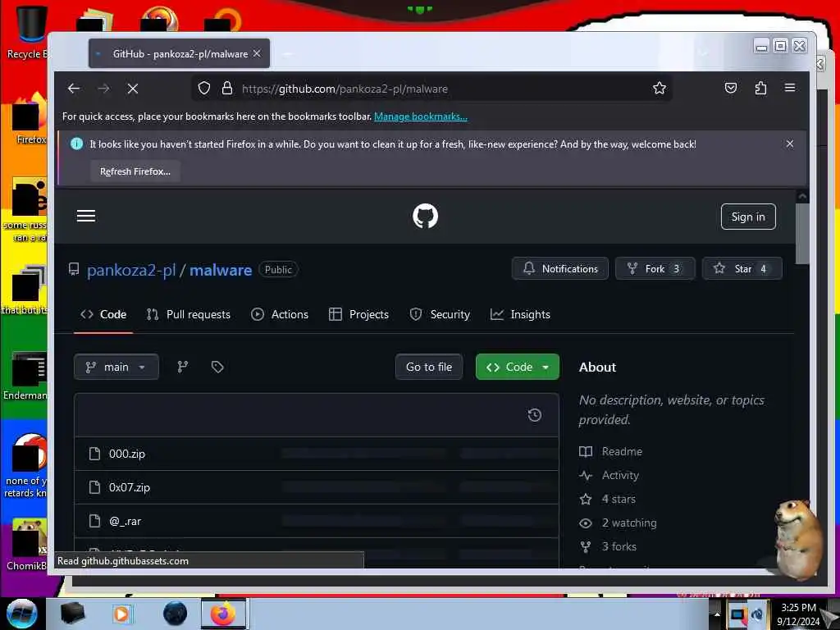Fork the repository with Fork button
Image resolution: width=840 pixels, height=630 pixels.
click(x=655, y=268)
